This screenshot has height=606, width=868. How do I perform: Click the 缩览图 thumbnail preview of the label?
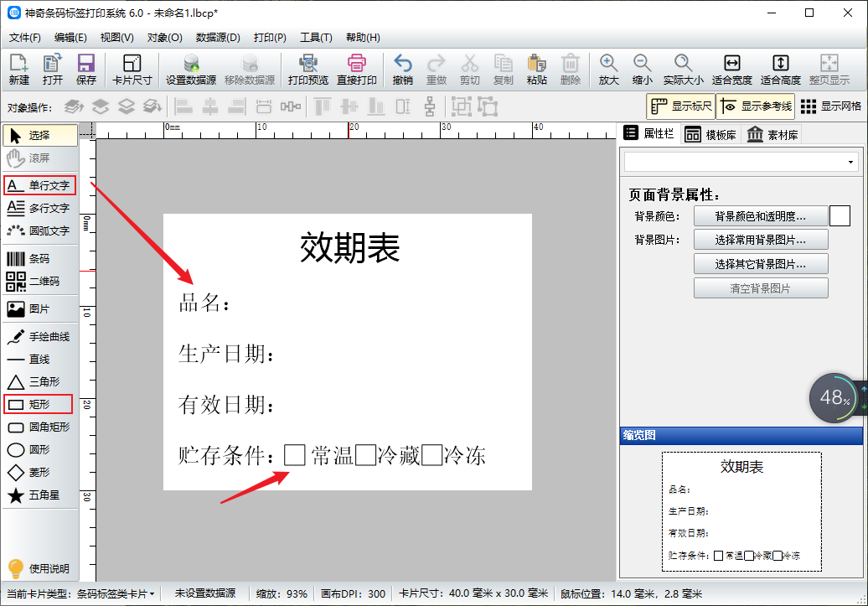pos(741,511)
